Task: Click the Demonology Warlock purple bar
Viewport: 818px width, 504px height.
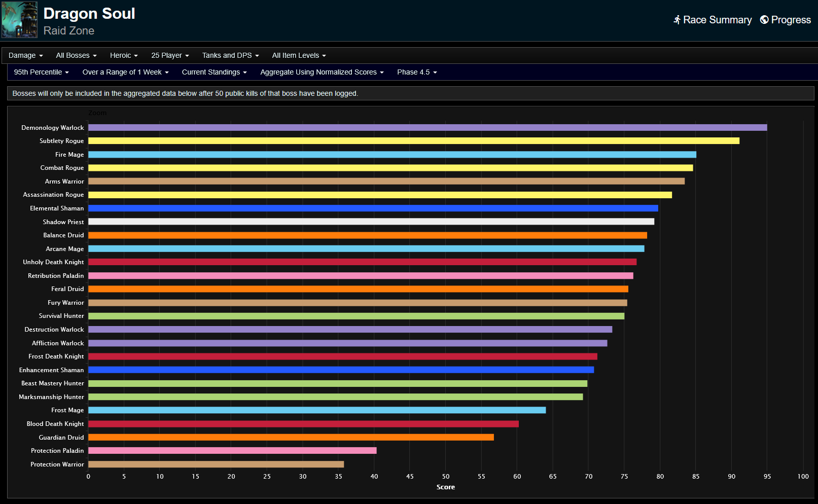Action: [427, 128]
